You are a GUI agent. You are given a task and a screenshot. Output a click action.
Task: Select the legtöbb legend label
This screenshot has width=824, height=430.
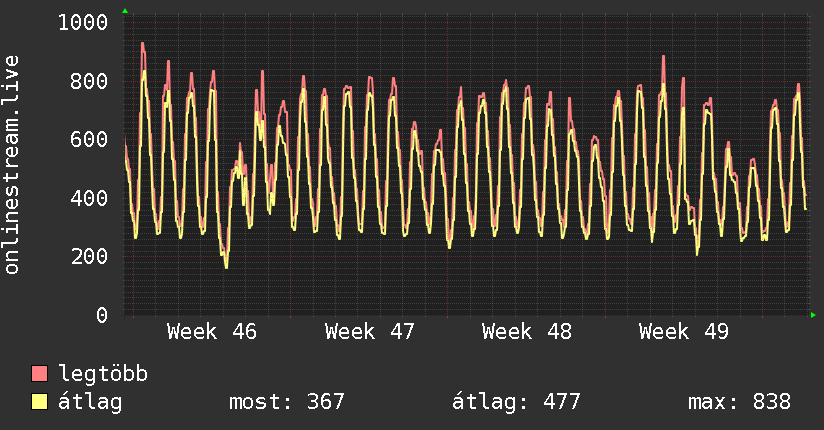pos(103,374)
